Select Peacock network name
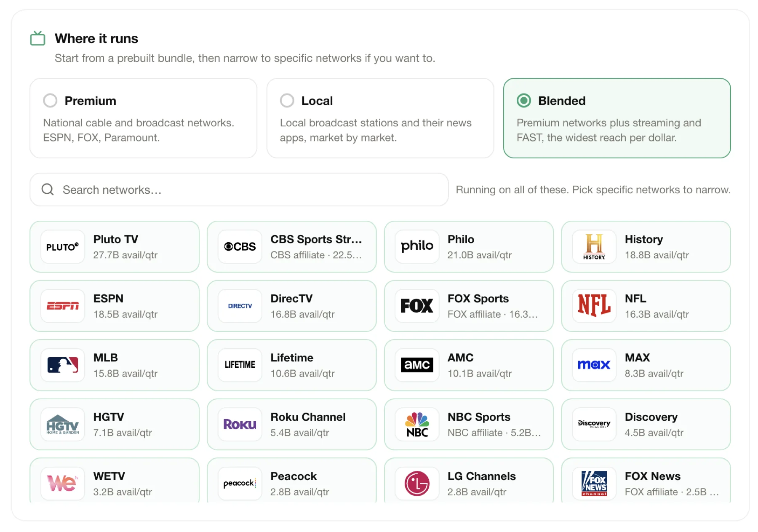 click(x=294, y=476)
